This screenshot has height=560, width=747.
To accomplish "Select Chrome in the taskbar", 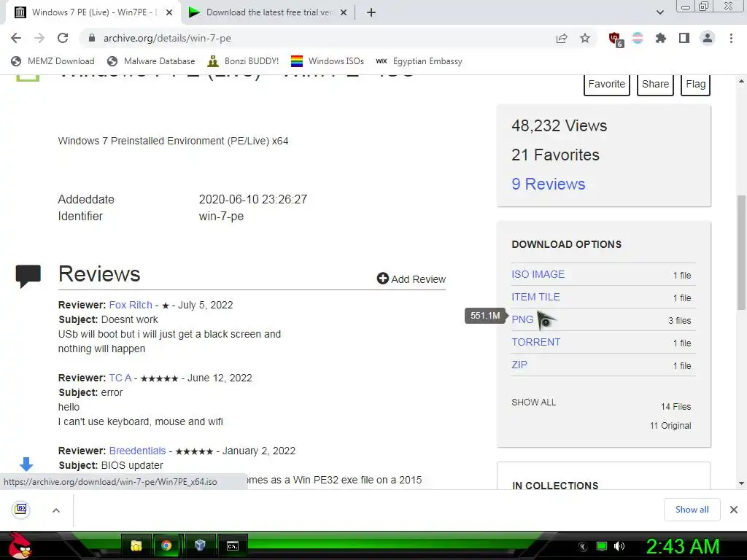I will pyautogui.click(x=166, y=545).
